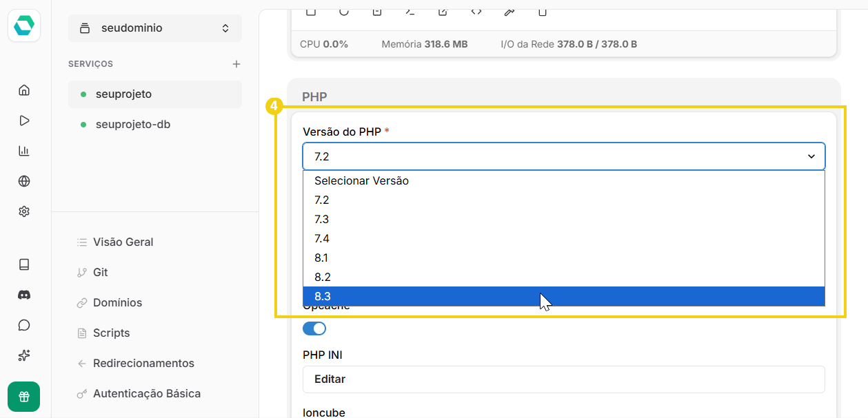Open the globe icon in the left sidebar

[24, 180]
